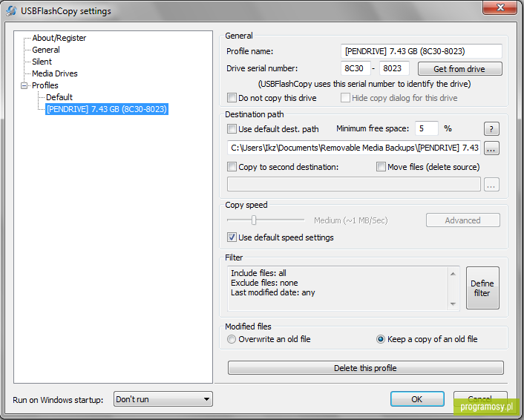Open Advanced copy speed settings
This screenshot has width=524, height=420.
(463, 220)
